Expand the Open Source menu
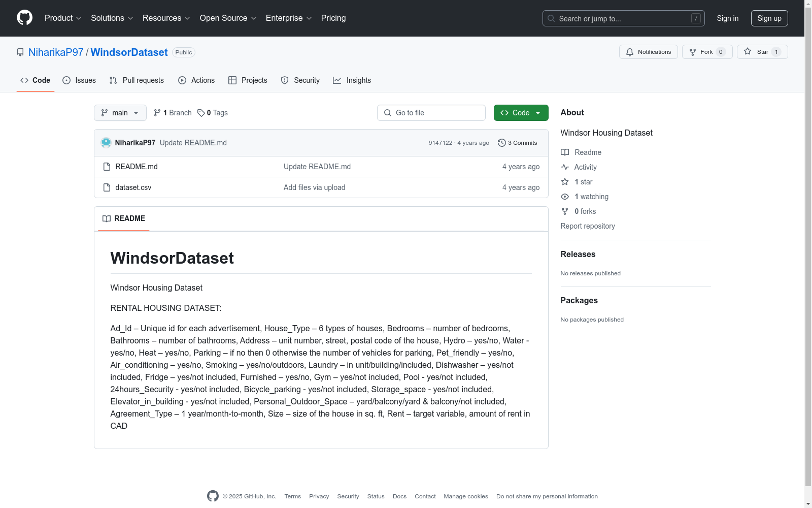The height and width of the screenshot is (508, 812). (228, 18)
